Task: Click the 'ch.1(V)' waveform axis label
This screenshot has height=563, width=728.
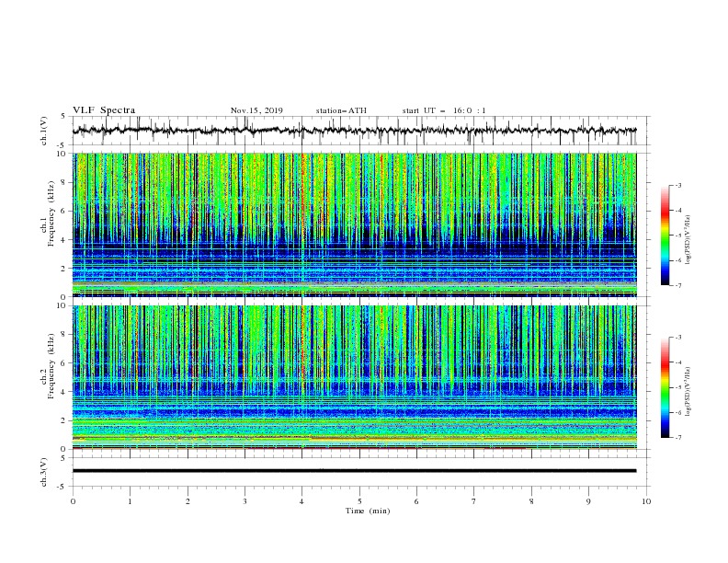Action: tap(44, 131)
